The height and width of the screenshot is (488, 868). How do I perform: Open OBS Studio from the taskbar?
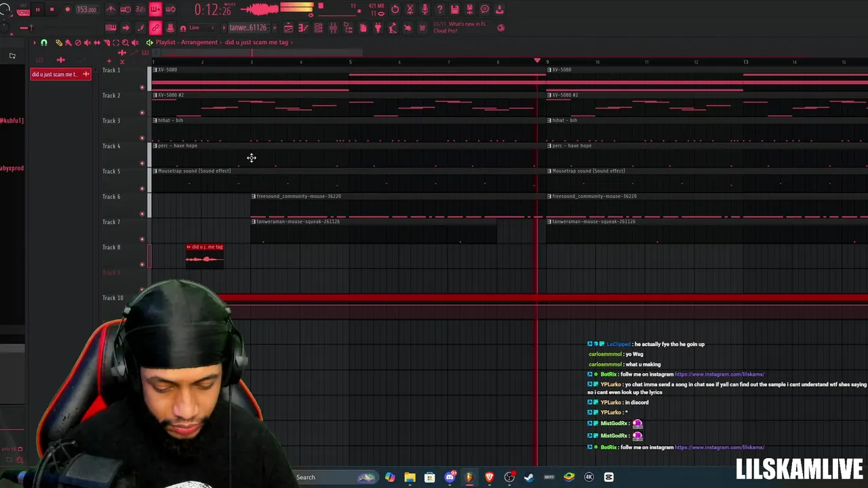point(509,477)
